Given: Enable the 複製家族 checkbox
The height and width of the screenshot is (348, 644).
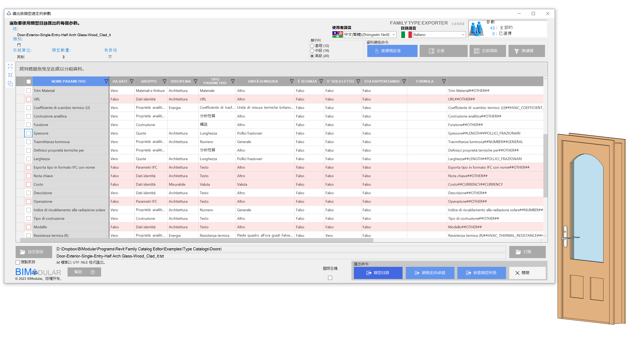Looking at the screenshot, I should point(17,262).
